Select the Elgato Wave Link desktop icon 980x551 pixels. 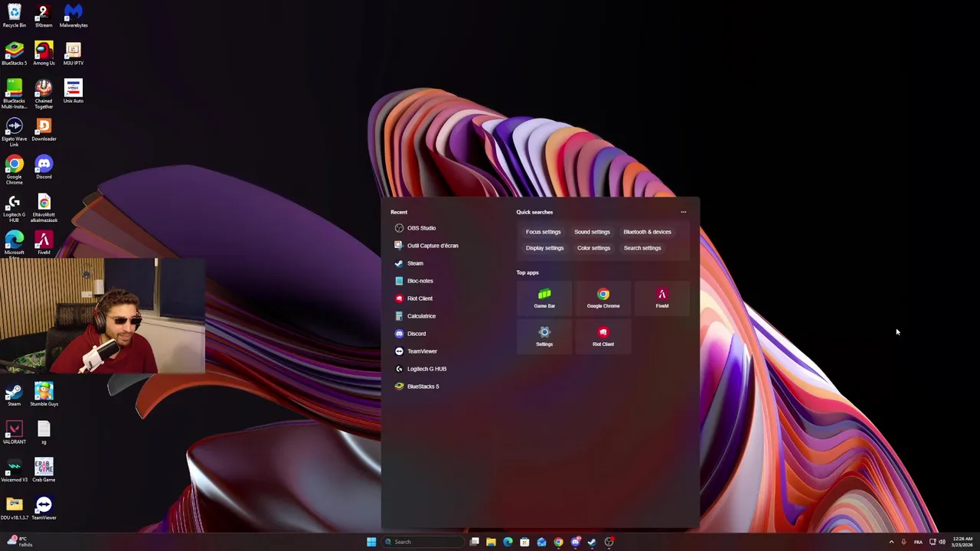[15, 132]
